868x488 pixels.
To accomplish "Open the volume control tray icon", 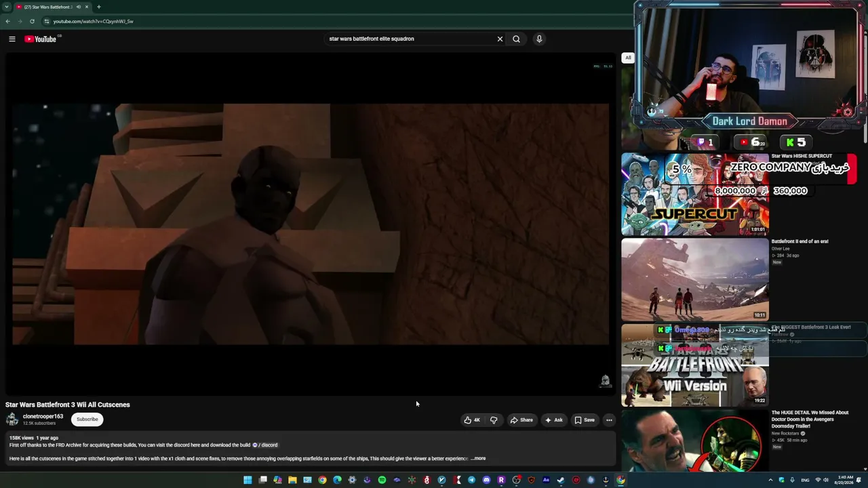I will pyautogui.click(x=826, y=480).
